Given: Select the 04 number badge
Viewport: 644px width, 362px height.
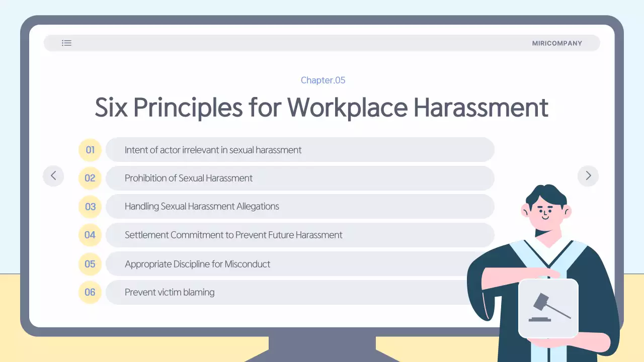Looking at the screenshot, I should coord(90,235).
